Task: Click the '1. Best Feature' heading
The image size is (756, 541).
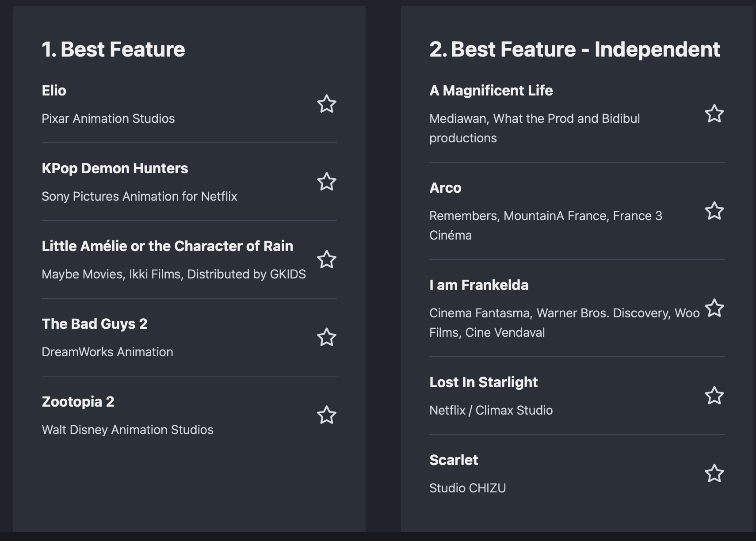Action: coord(113,49)
